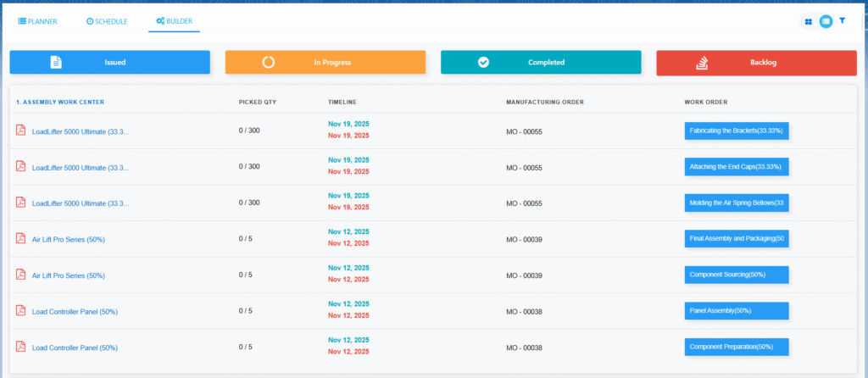Open the filter funnel icon
The height and width of the screenshot is (378, 868).
tap(842, 20)
